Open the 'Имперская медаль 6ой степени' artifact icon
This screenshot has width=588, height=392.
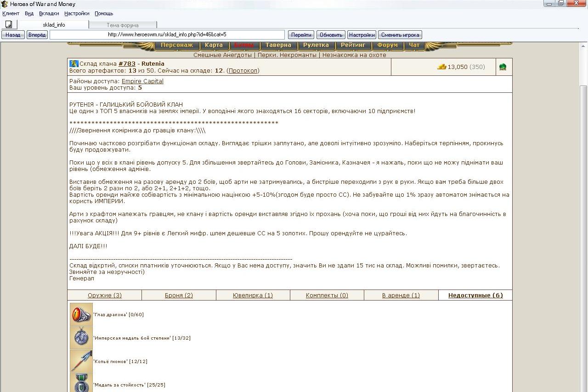(x=81, y=338)
